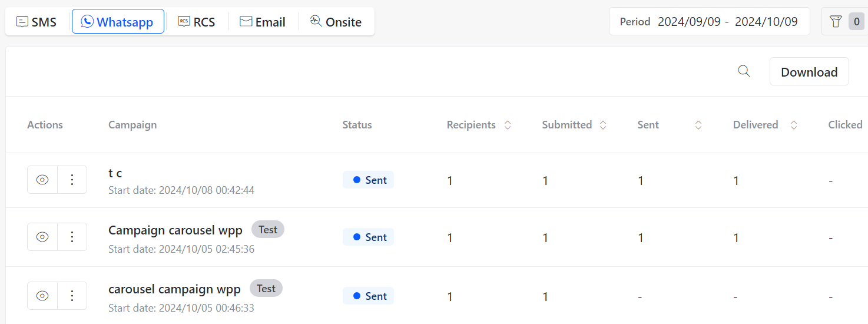Image resolution: width=868 pixels, height=324 pixels.
Task: Select the Whatsapp channel tab
Action: click(118, 22)
